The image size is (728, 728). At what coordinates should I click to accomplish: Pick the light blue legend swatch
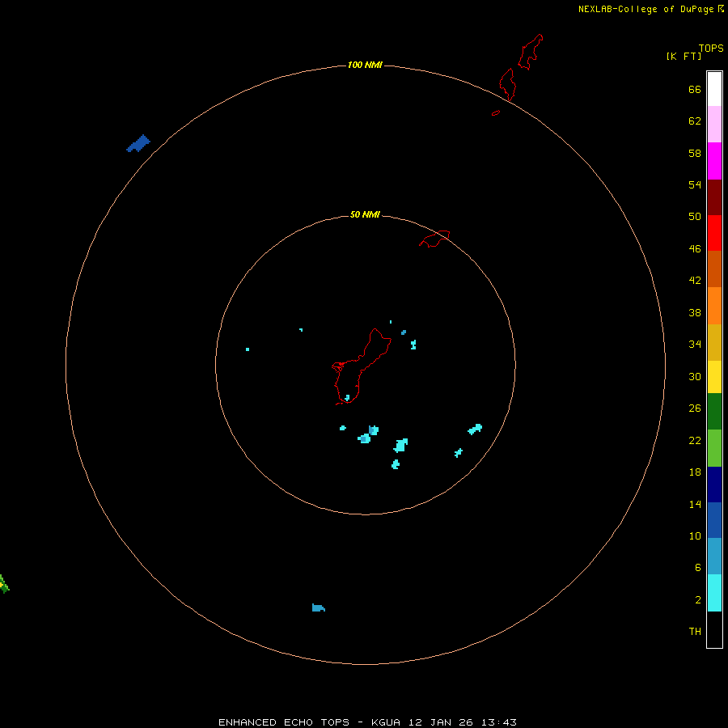tap(714, 556)
